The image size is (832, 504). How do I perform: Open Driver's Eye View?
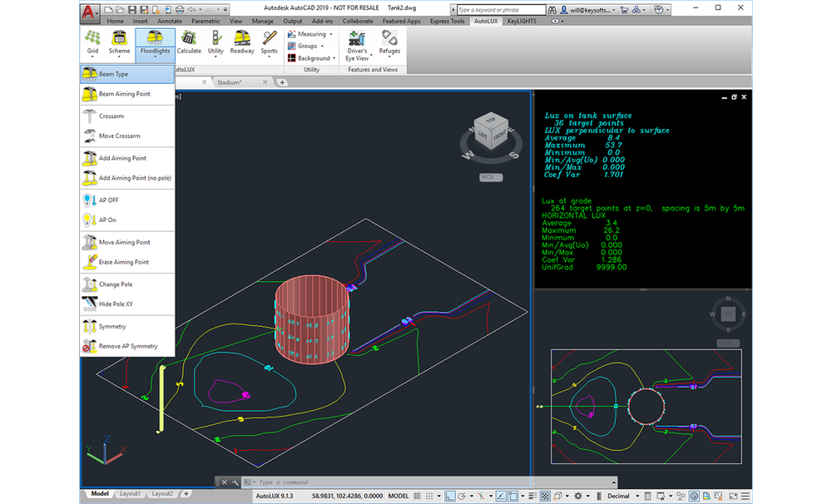point(357,46)
